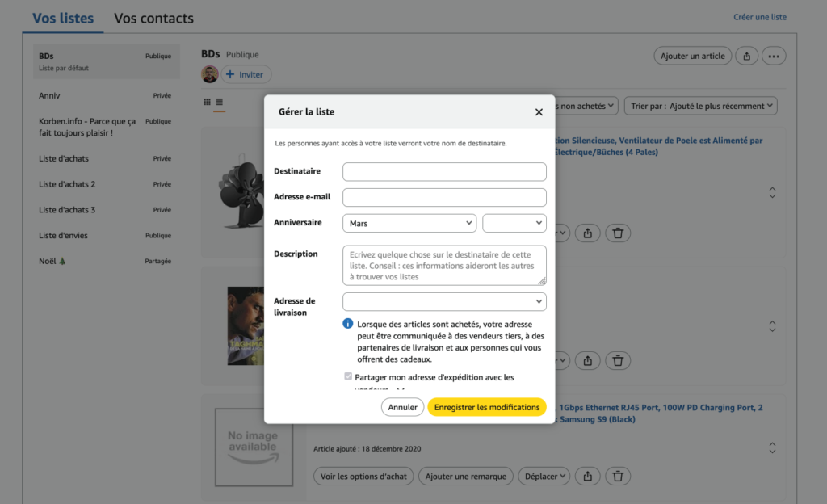The height and width of the screenshot is (504, 827).
Task: Share the No image available item
Action: point(588,476)
